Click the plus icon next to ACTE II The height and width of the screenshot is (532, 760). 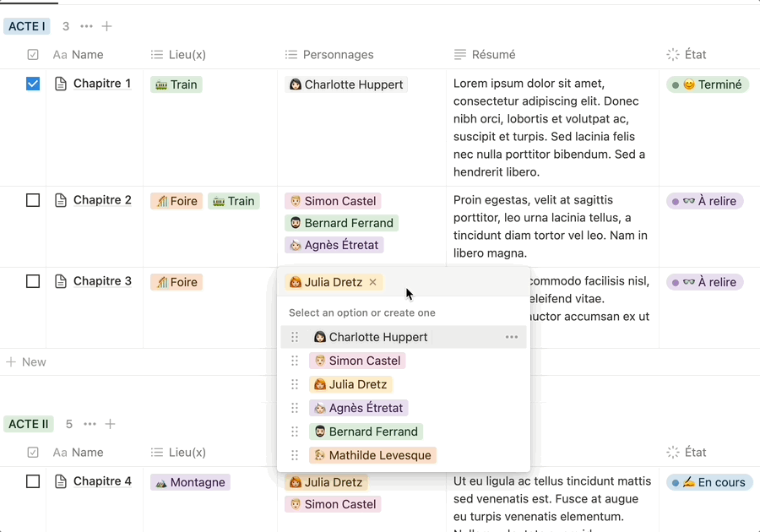[x=111, y=424]
